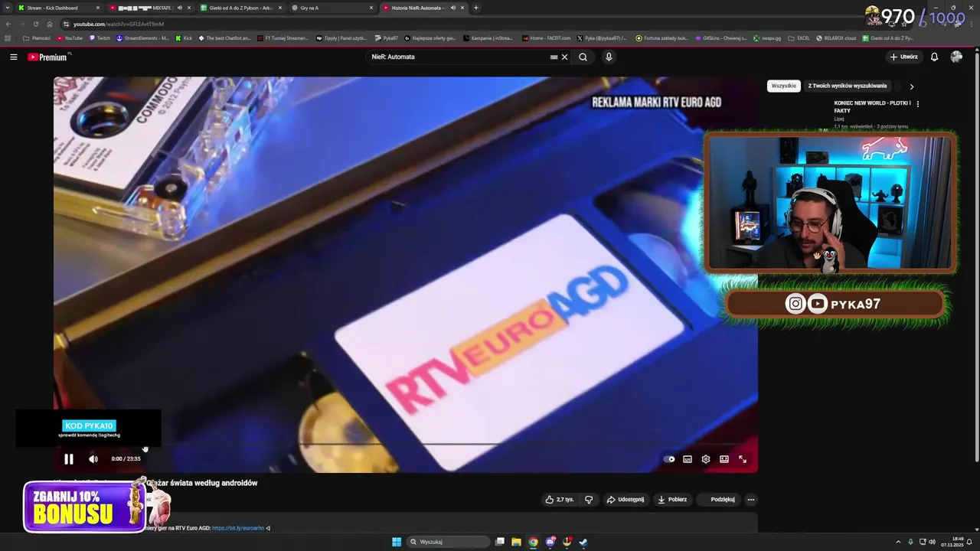Open Task View on the taskbar
The image size is (980, 551).
click(500, 542)
